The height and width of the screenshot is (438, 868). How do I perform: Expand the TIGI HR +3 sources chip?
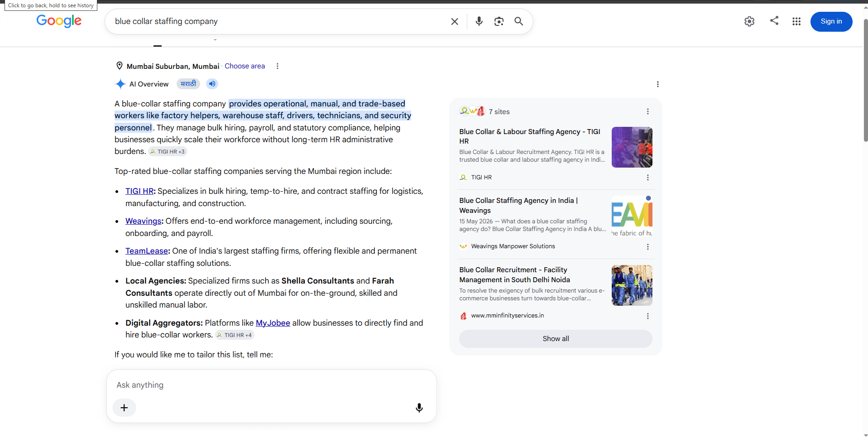(168, 152)
